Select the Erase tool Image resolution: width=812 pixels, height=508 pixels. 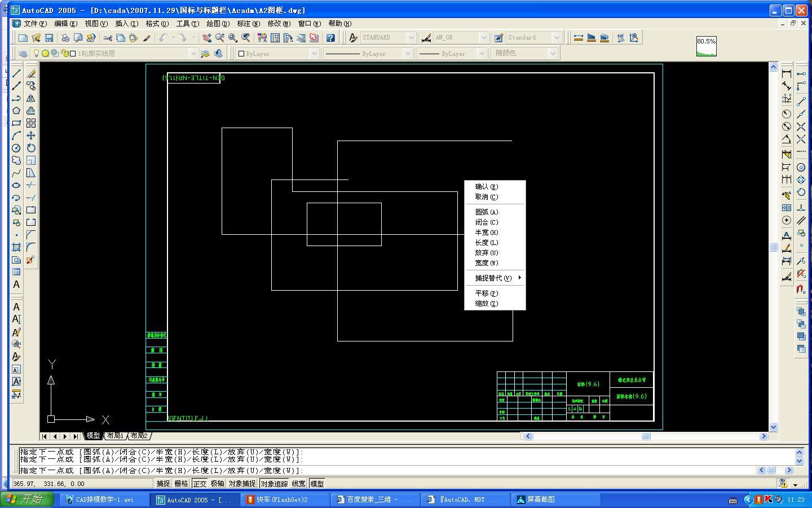[x=31, y=73]
